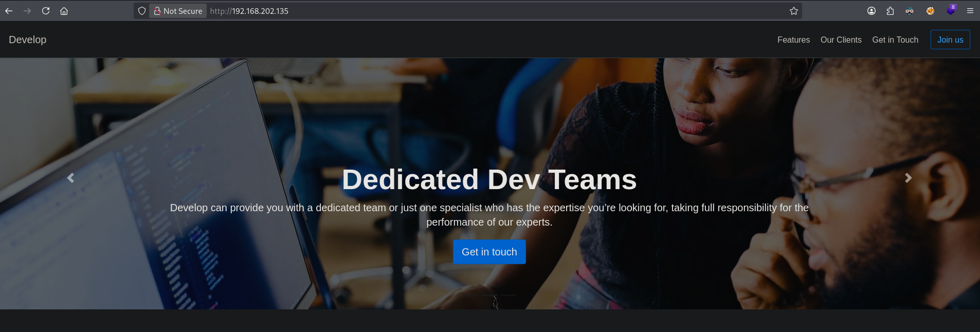Click the Join us button
Screen dimensions: 980x332
[950, 40]
